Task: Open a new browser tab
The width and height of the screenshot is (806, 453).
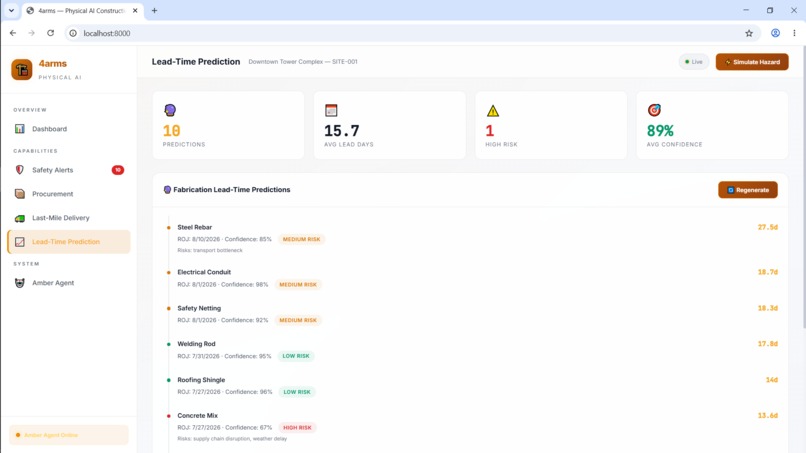Action: point(154,10)
